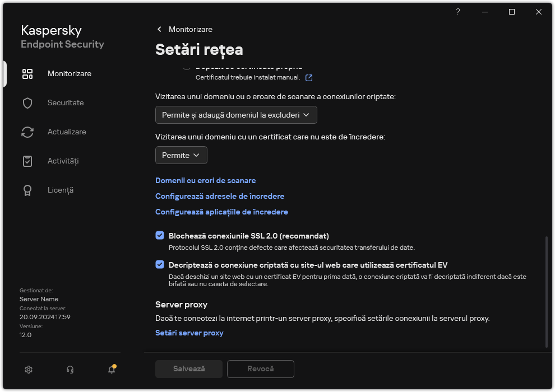The image size is (555, 392).
Task: Uncheck Decriptează o conexiune criptată cu certificatul EV
Action: pyautogui.click(x=160, y=265)
